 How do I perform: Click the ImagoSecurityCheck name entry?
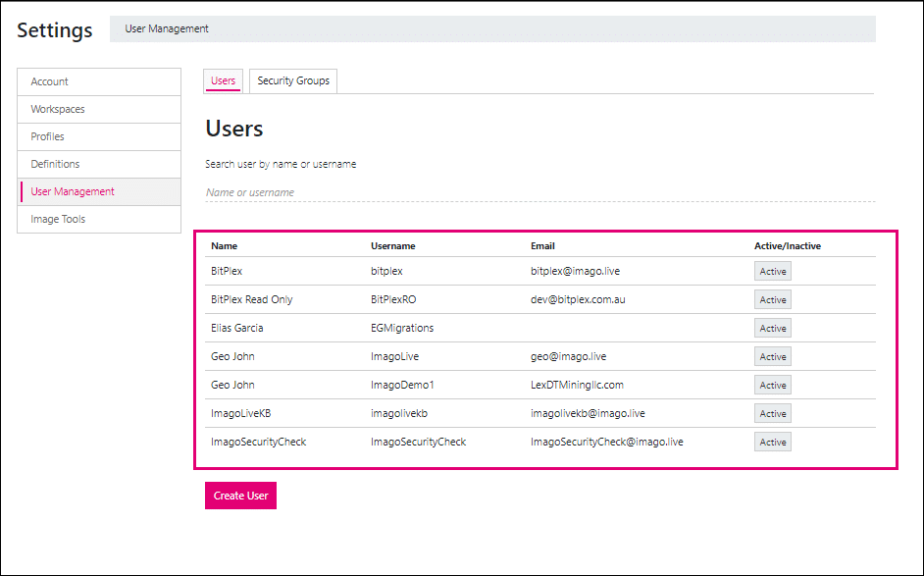coord(258,442)
